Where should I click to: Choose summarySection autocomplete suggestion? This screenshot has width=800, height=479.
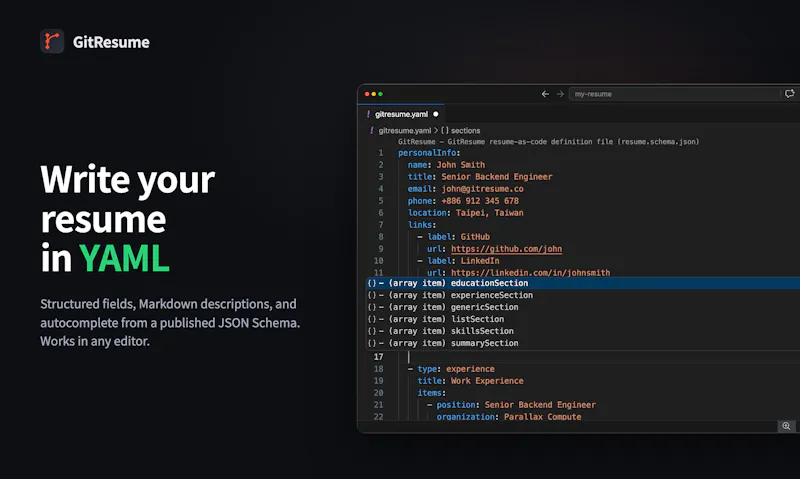583,343
